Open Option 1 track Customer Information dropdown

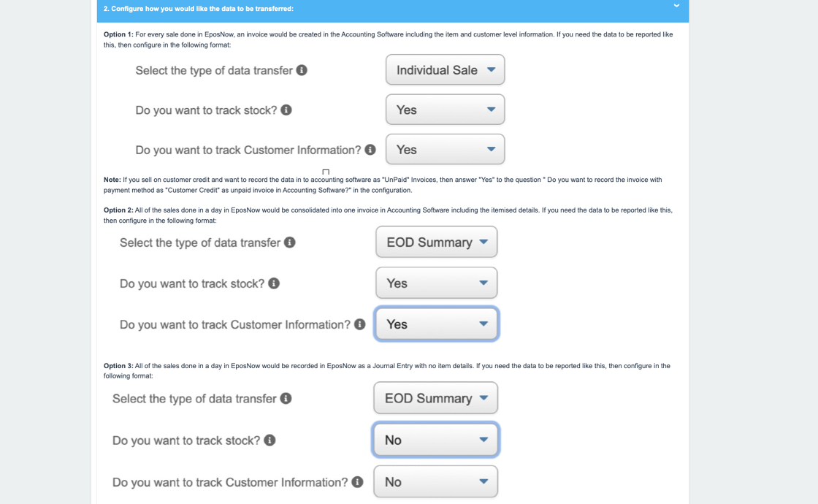point(445,150)
